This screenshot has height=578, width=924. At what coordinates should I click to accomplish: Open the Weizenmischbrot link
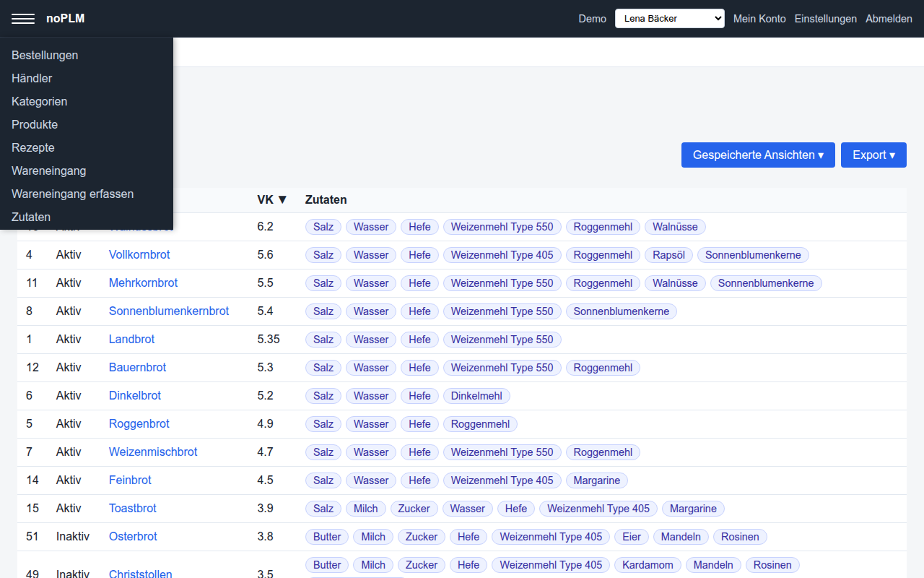(153, 452)
